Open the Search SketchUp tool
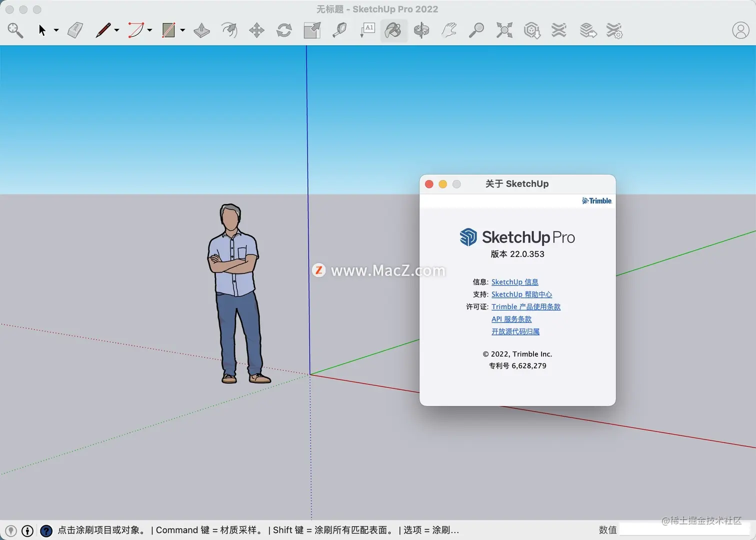756x540 pixels. pos(15,30)
